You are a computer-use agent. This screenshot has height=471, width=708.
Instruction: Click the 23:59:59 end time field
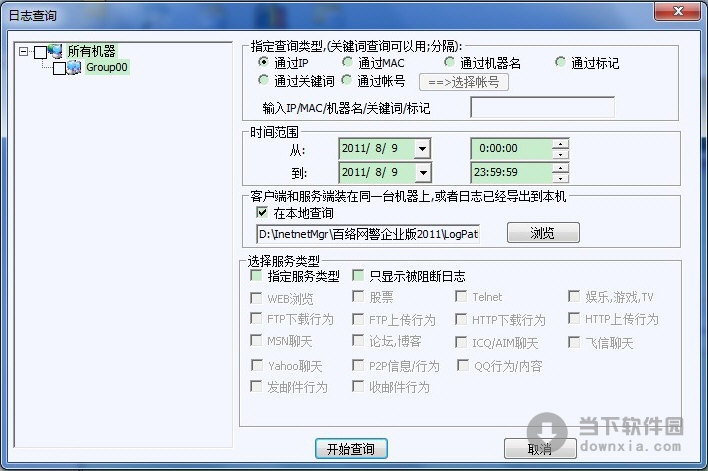tap(512, 173)
